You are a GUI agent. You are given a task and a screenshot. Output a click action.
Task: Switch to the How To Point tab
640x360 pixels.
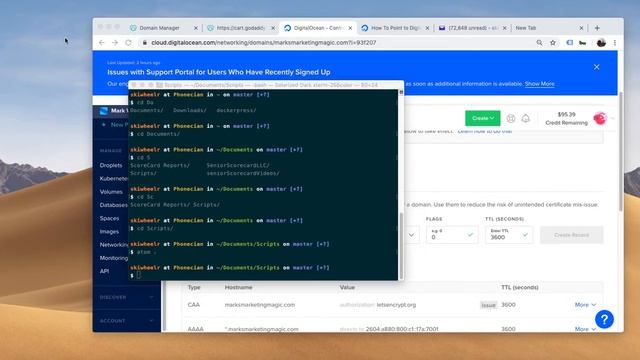click(395, 28)
